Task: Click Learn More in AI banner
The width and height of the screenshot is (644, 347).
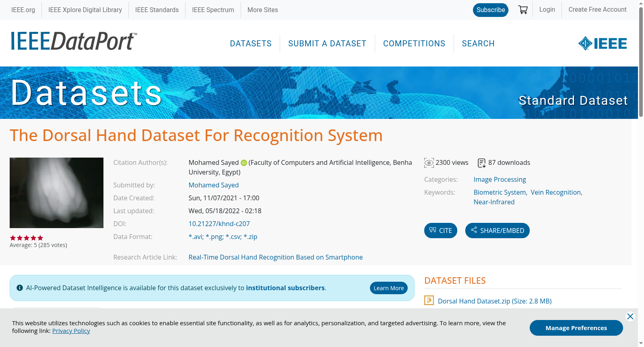Action: click(x=389, y=288)
